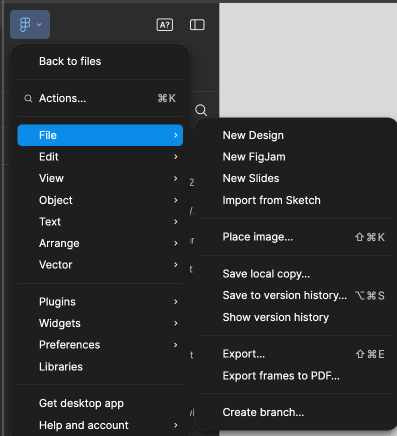Click the search magnifier icon beside the menu
397x436 pixels.
tap(201, 110)
